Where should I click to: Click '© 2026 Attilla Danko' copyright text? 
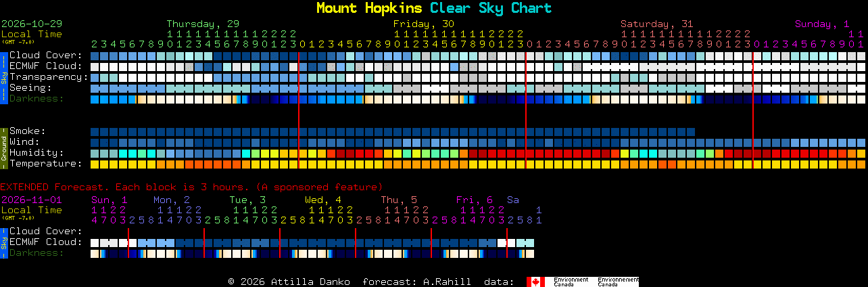289,282
